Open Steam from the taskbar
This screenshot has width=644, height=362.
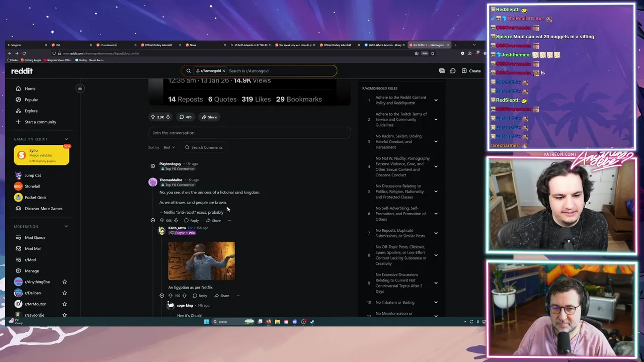click(x=312, y=322)
